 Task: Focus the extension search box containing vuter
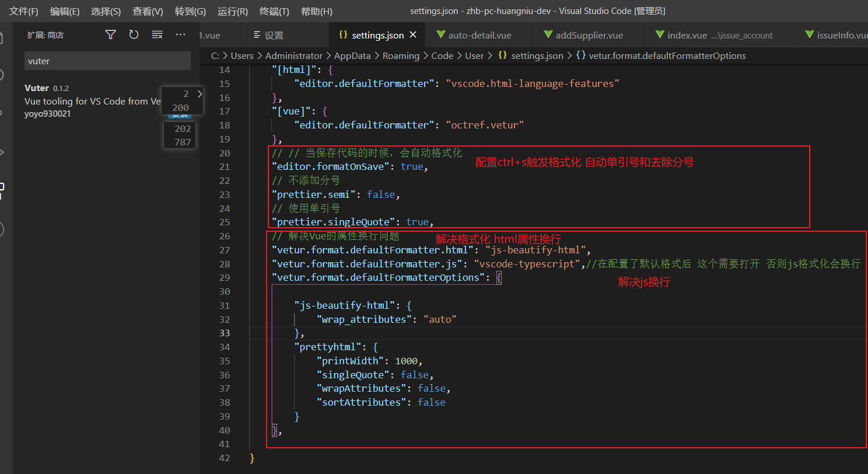[x=107, y=61]
